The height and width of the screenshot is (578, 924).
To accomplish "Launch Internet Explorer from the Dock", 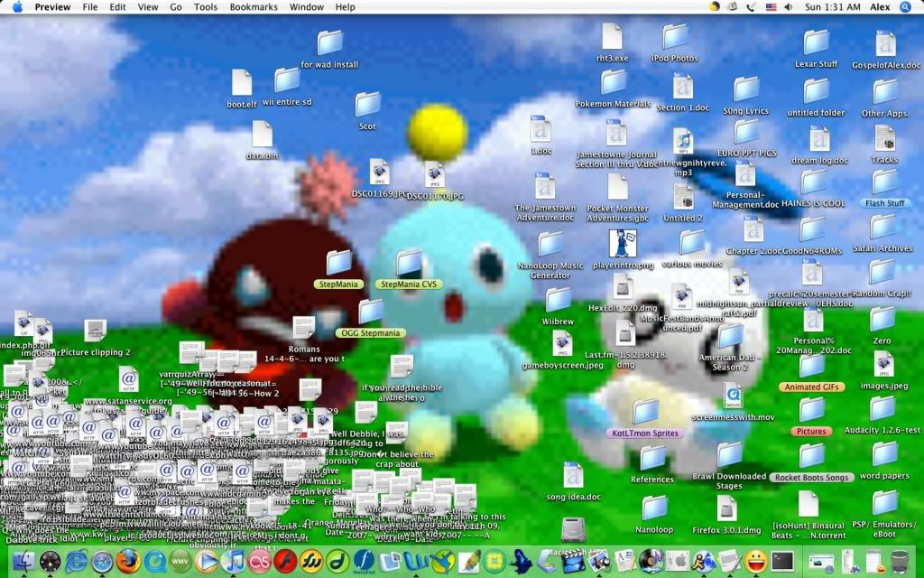I will (76, 561).
